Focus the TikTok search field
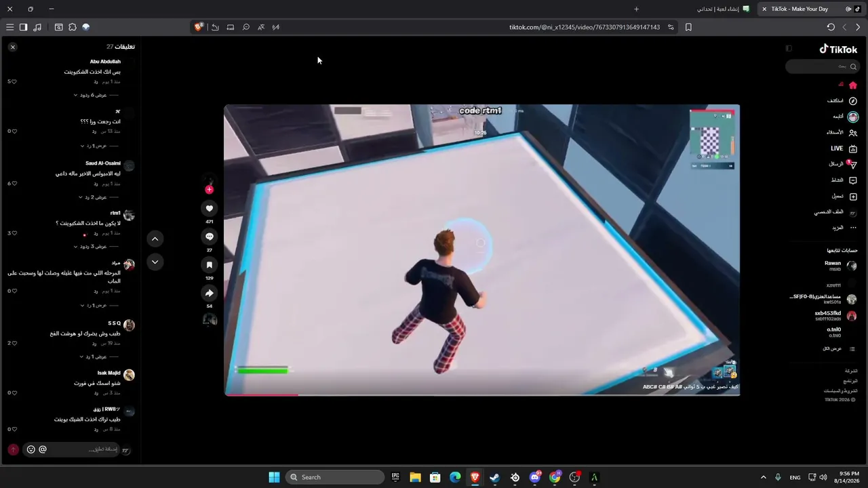Image resolution: width=868 pixels, height=488 pixels. [x=822, y=66]
